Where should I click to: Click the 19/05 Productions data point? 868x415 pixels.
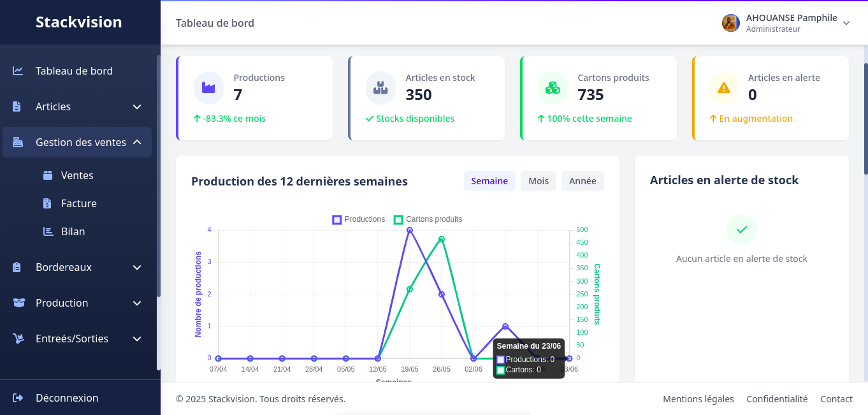410,230
